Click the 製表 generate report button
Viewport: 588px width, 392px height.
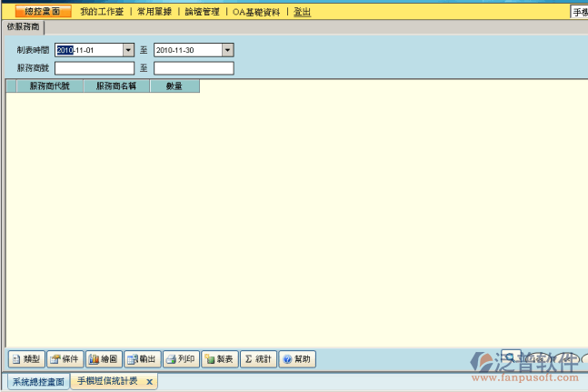(220, 359)
